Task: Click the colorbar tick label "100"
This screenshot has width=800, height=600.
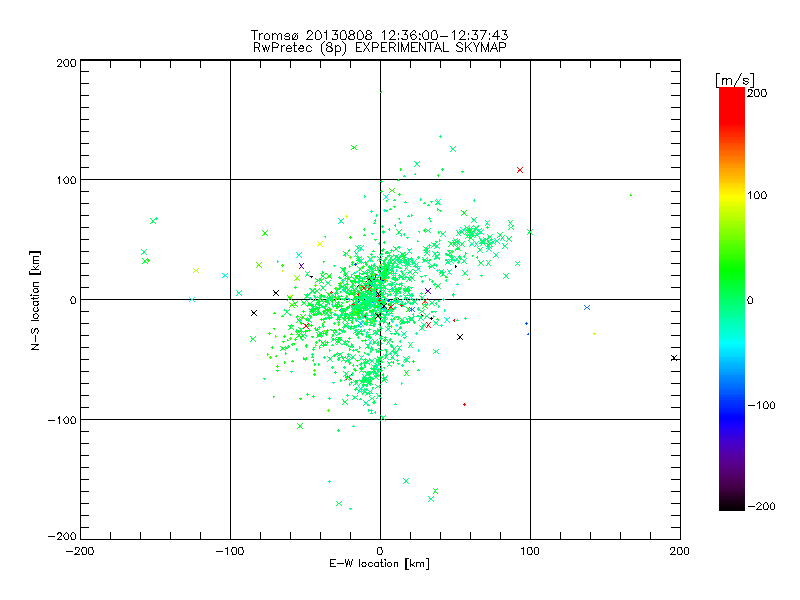Action: tap(757, 195)
